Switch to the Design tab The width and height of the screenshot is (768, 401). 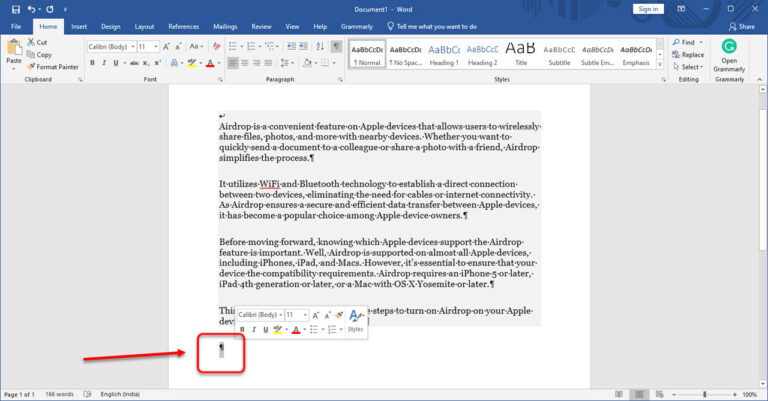(x=111, y=26)
